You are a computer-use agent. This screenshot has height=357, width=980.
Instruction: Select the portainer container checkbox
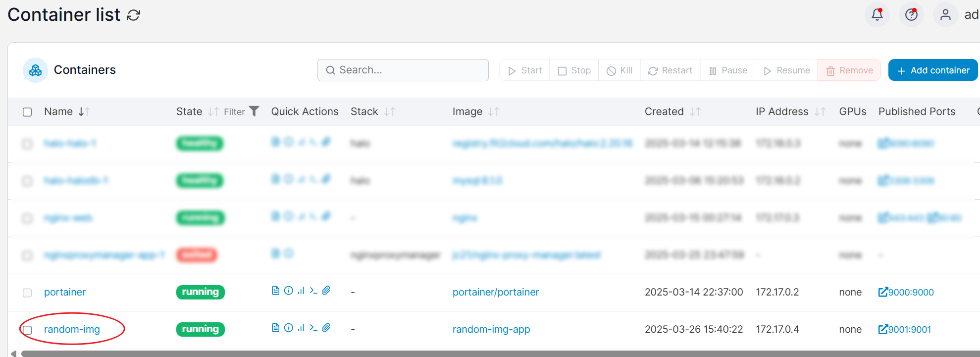[27, 293]
